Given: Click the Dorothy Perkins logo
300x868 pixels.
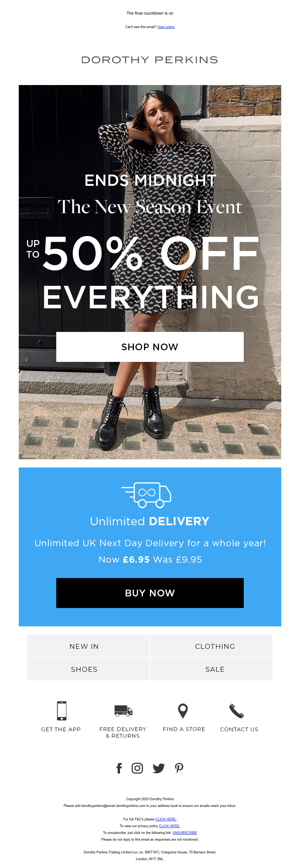Looking at the screenshot, I should [150, 60].
